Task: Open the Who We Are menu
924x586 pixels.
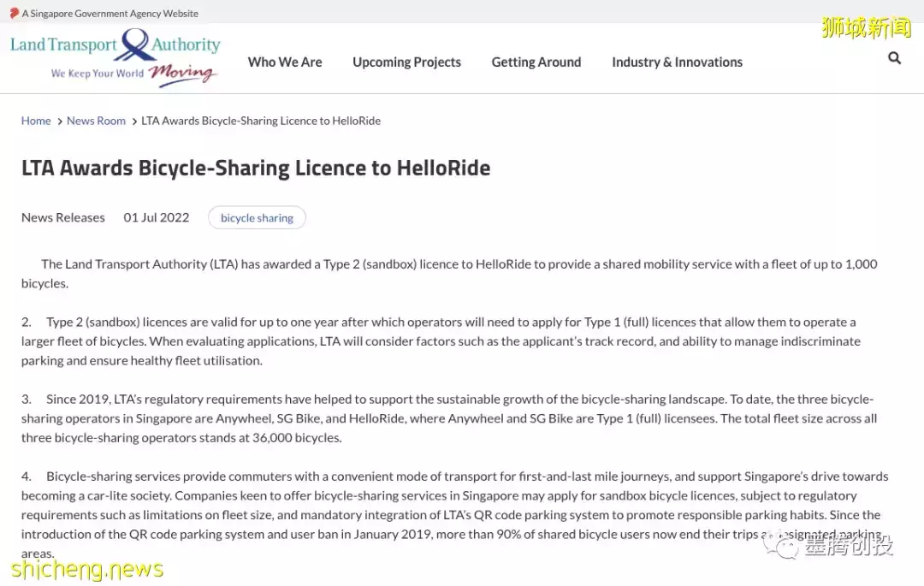Action: [285, 62]
